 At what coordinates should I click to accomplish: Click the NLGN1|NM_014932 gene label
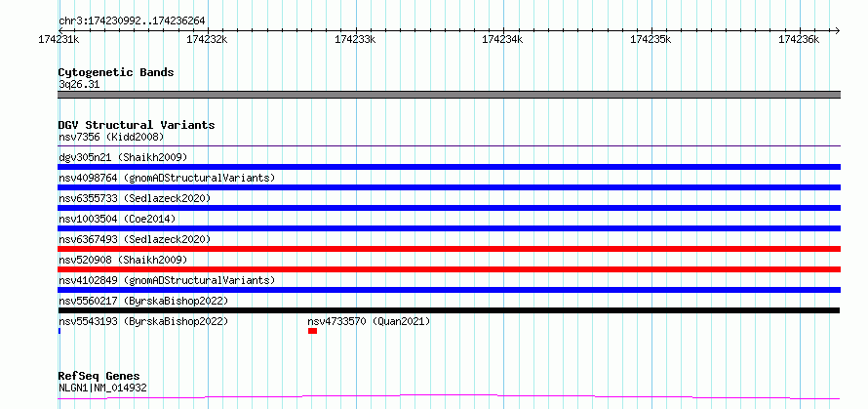[103, 388]
